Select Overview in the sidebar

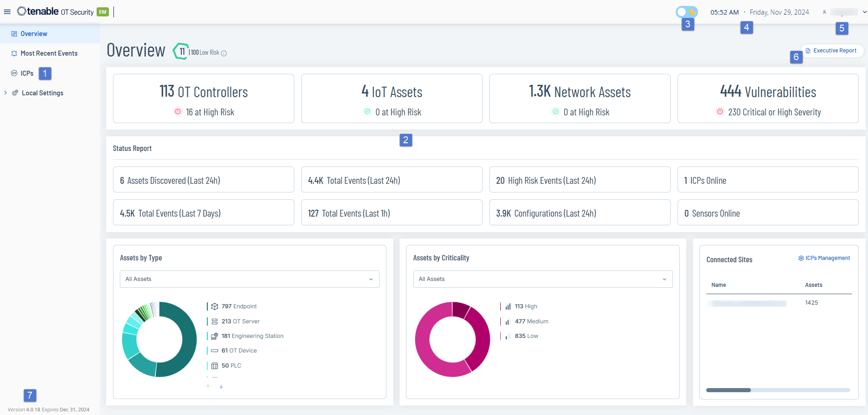[x=34, y=34]
